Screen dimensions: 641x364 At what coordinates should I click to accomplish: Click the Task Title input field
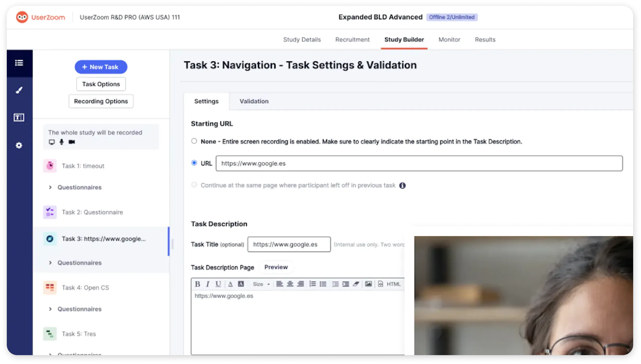(x=289, y=244)
